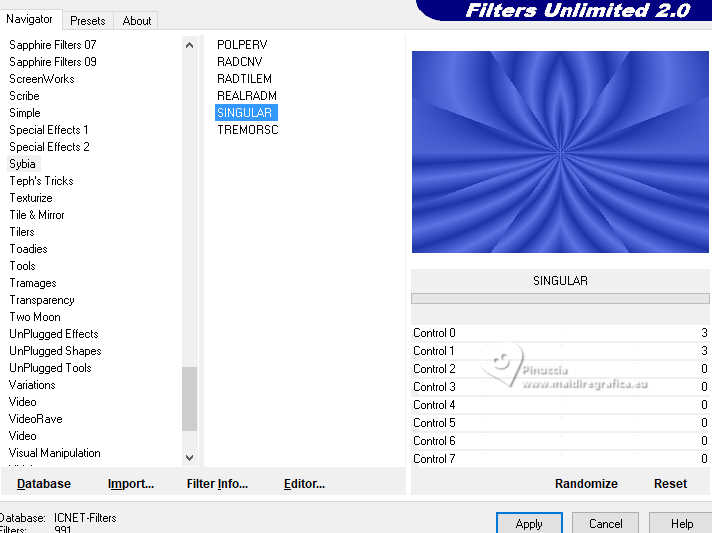Open the Help button

click(681, 523)
